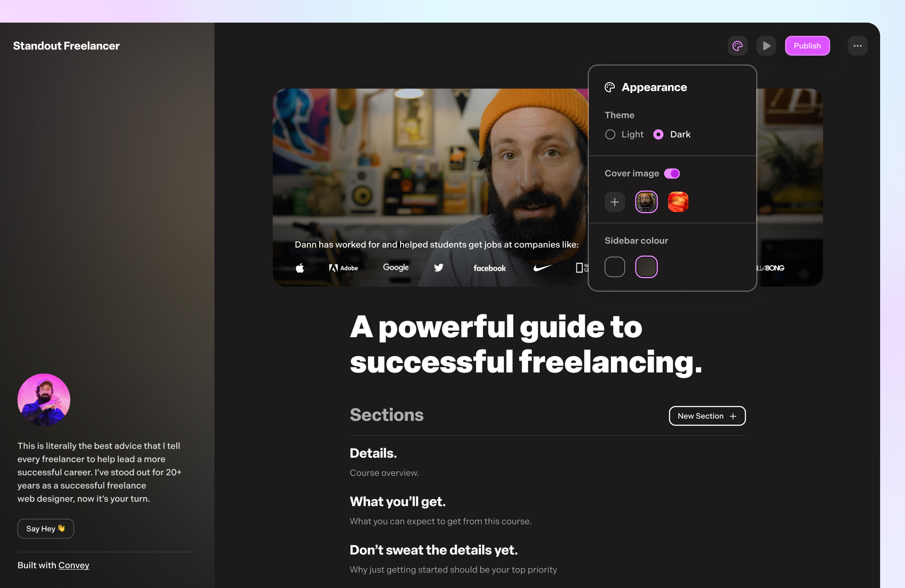Follow the Convey link
This screenshot has width=905, height=588.
click(x=74, y=565)
